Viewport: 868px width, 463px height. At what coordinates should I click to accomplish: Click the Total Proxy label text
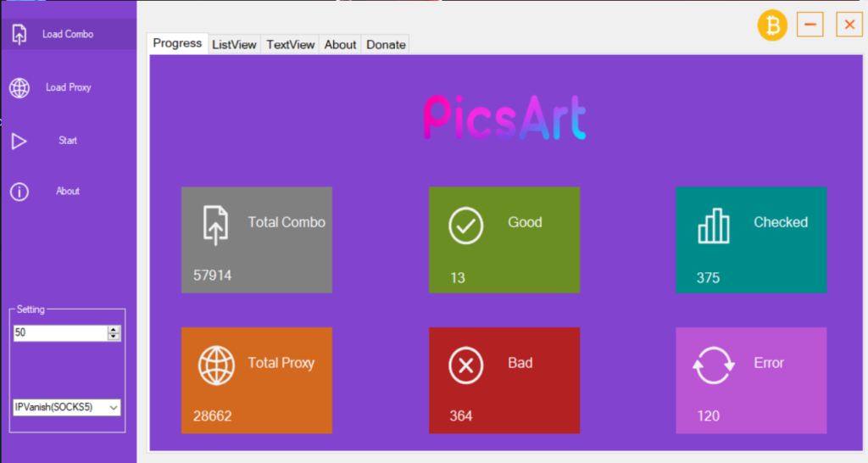point(281,363)
